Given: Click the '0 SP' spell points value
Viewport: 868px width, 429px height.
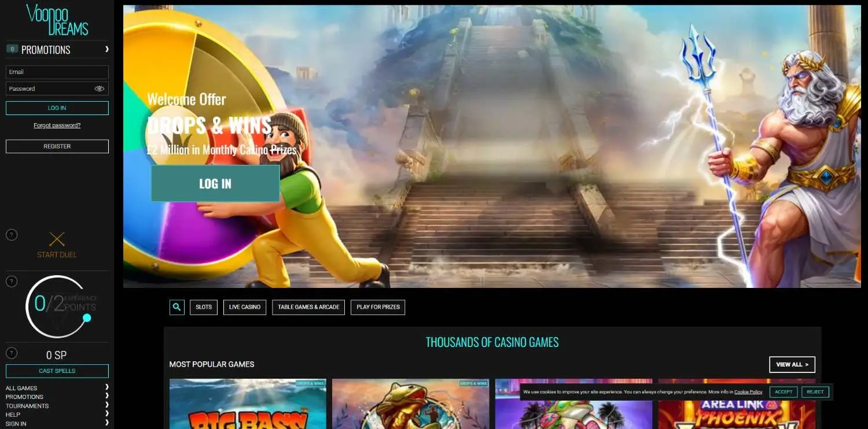Looking at the screenshot, I should click(57, 355).
